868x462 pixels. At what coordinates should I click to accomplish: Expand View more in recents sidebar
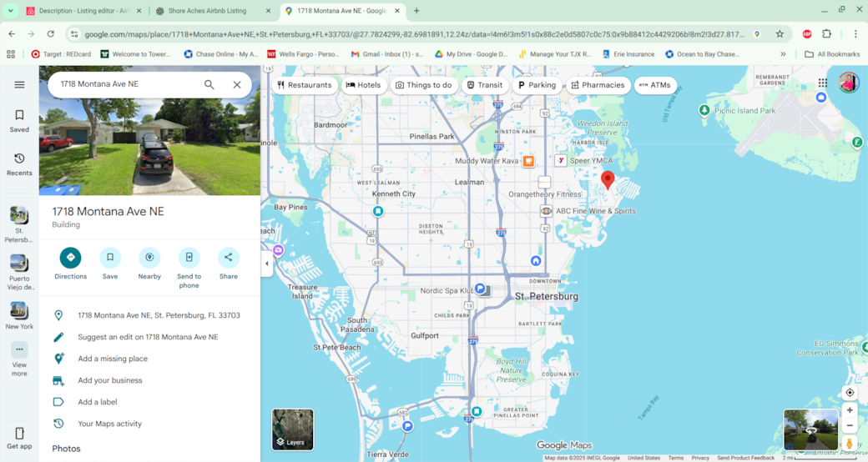[x=19, y=359]
